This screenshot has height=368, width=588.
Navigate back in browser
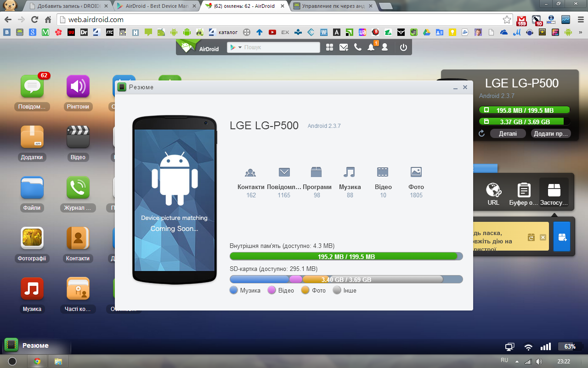click(8, 20)
